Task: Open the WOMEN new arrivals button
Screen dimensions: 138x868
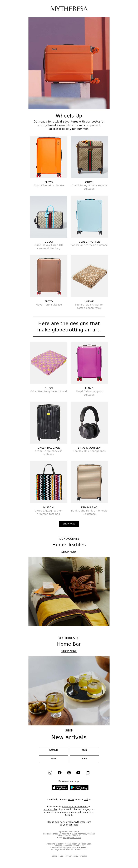Action: click(x=53, y=750)
